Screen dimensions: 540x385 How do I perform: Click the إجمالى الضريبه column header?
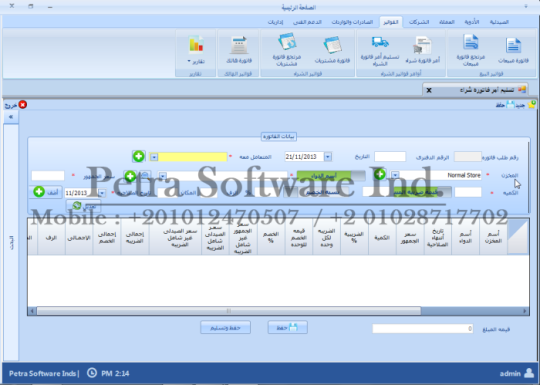pyautogui.click(x=135, y=237)
